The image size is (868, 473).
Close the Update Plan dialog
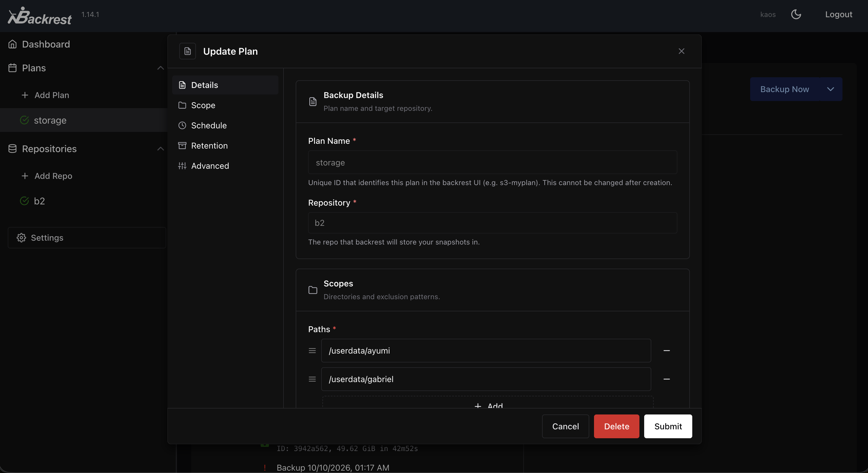681,51
